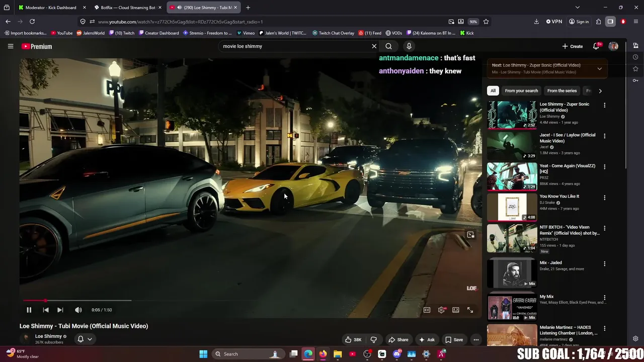Open the YouTube notifications bell
Viewport: 644px width, 362px height.
click(x=596, y=46)
